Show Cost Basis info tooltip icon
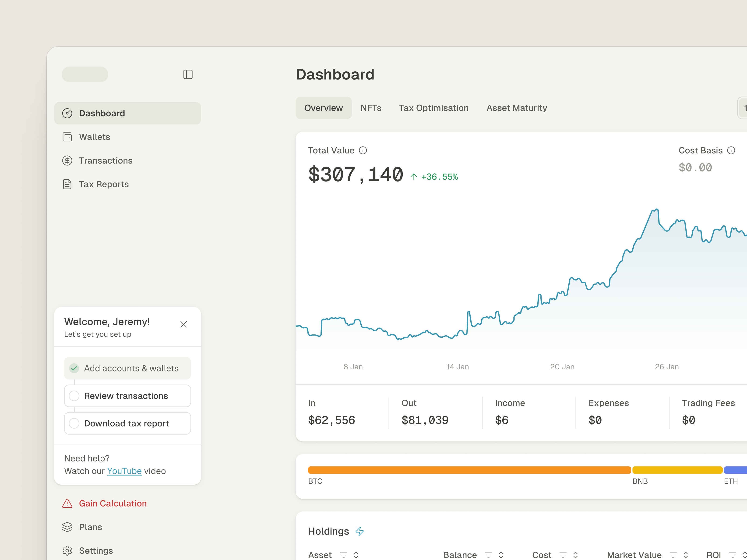This screenshot has height=560, width=747. pos(731,150)
